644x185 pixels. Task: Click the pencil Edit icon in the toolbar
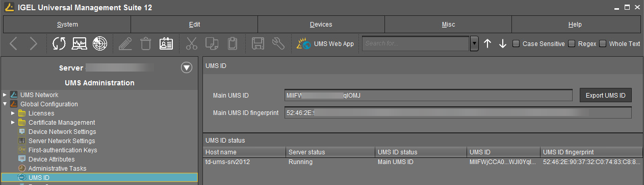click(x=125, y=44)
